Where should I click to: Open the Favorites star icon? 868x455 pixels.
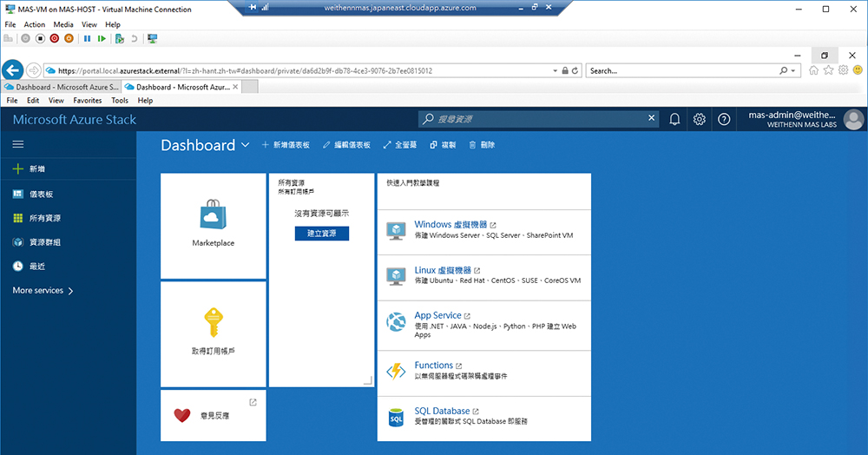[x=828, y=70]
